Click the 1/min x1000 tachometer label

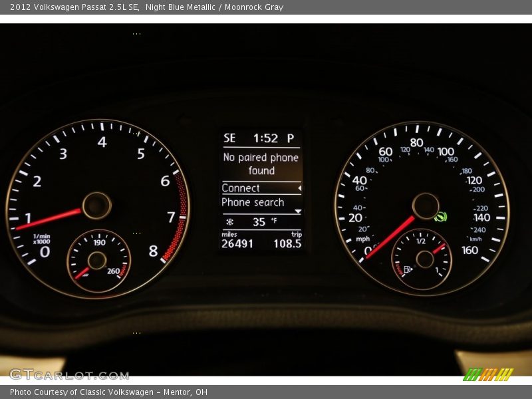click(41, 239)
